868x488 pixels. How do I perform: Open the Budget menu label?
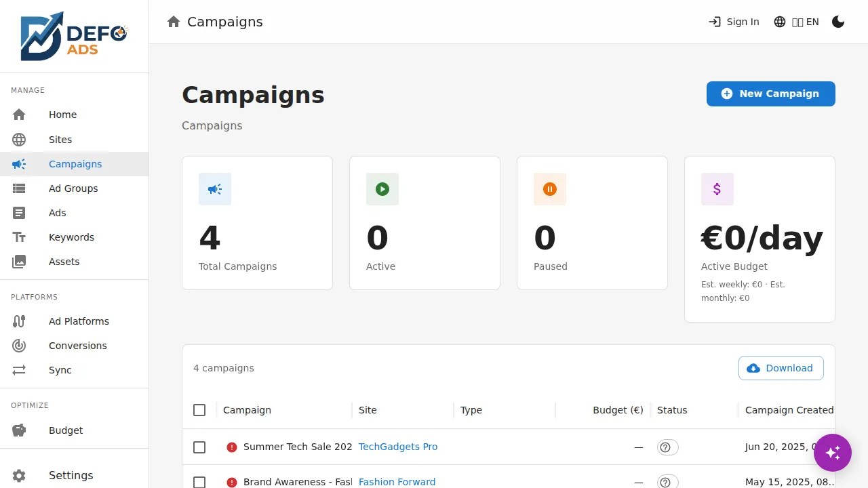(66, 430)
